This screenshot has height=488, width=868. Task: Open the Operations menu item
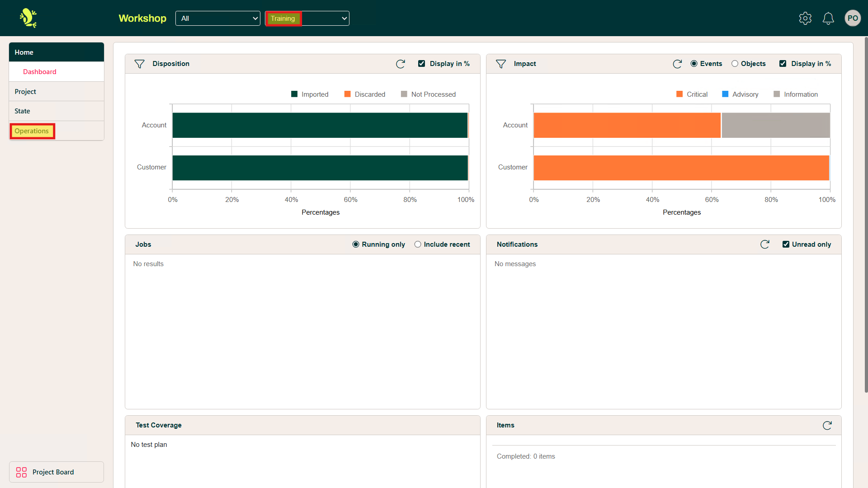point(32,131)
